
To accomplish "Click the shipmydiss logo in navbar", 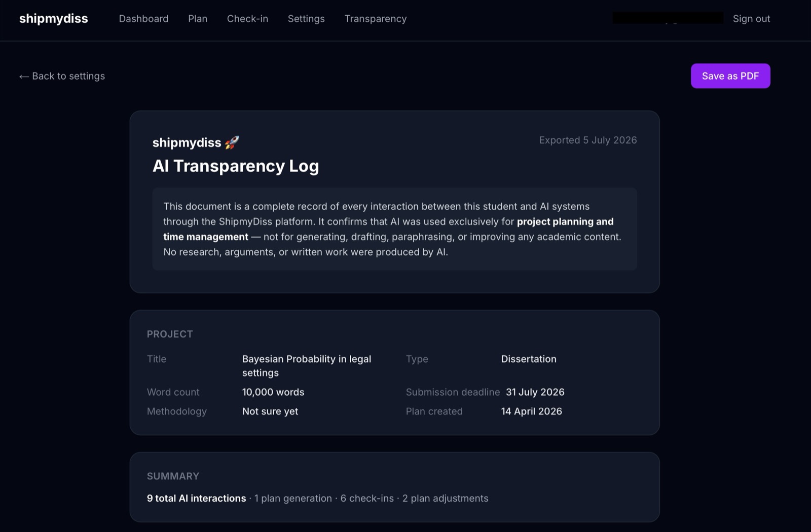I will [53, 19].
